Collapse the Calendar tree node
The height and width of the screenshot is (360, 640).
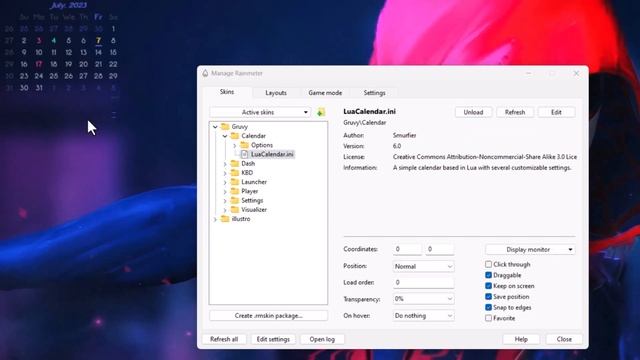pos(225,136)
